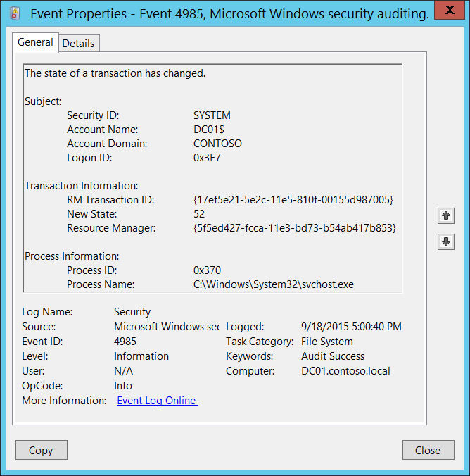
Task: Click the Task Category value File System
Action: click(x=327, y=342)
